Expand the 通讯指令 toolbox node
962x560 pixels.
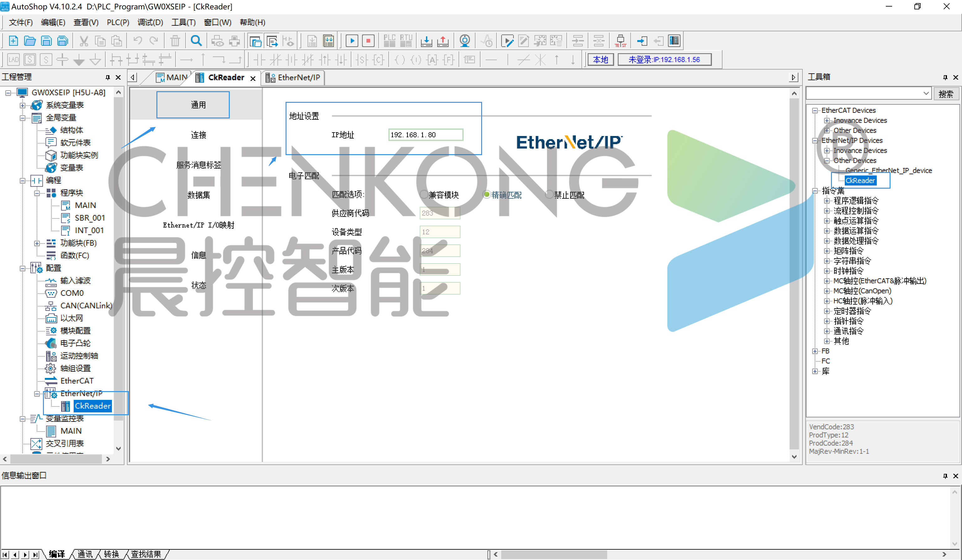[x=827, y=331]
